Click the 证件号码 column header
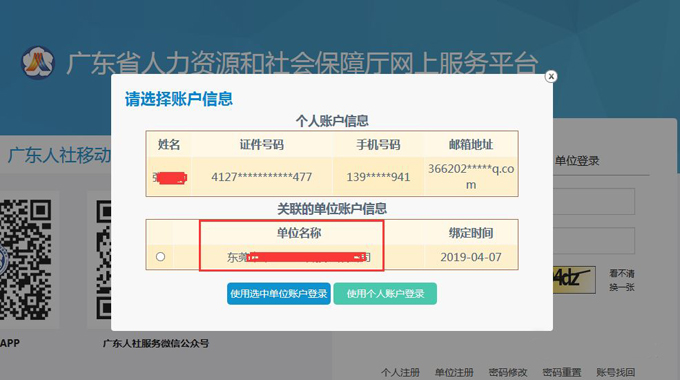 [x=262, y=144]
